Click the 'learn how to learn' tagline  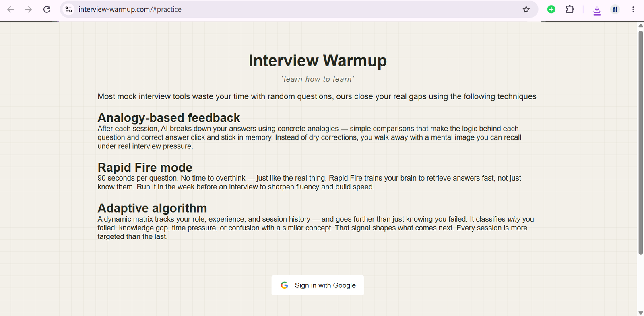318,79
